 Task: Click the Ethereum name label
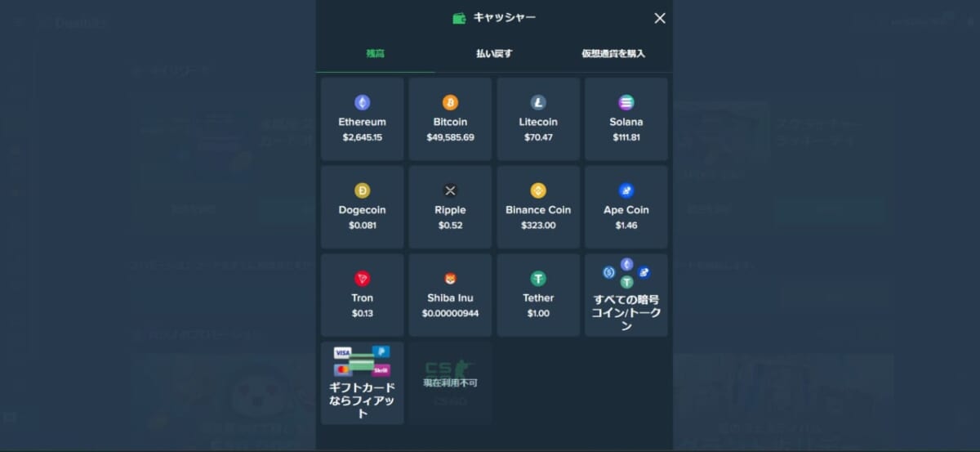[x=362, y=122]
